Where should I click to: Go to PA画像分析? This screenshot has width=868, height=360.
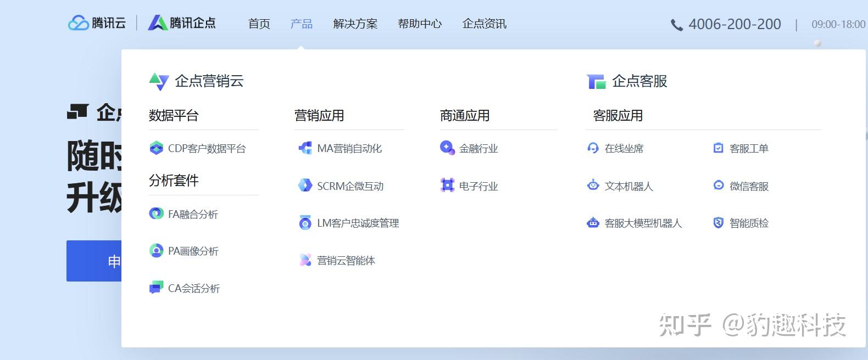click(193, 251)
